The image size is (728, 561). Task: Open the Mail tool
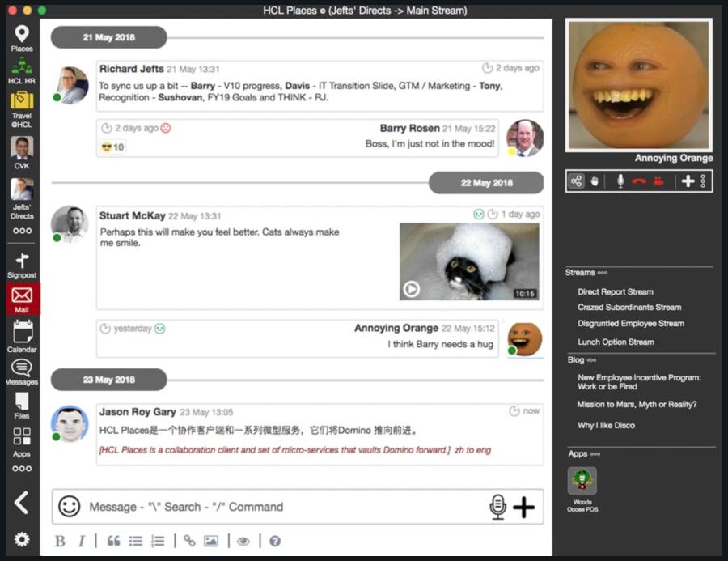pos(22,299)
